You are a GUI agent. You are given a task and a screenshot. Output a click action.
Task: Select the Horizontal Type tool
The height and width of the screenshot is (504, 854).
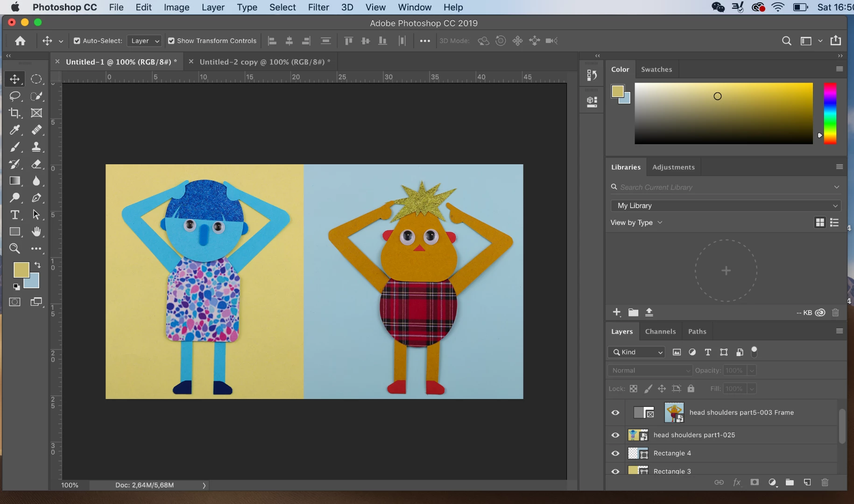pyautogui.click(x=14, y=215)
